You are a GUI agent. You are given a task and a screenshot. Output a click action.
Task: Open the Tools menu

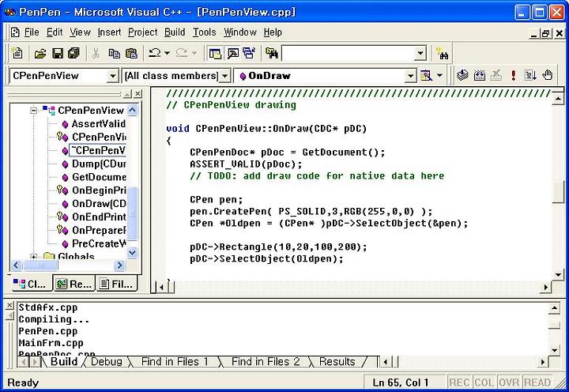pos(205,32)
